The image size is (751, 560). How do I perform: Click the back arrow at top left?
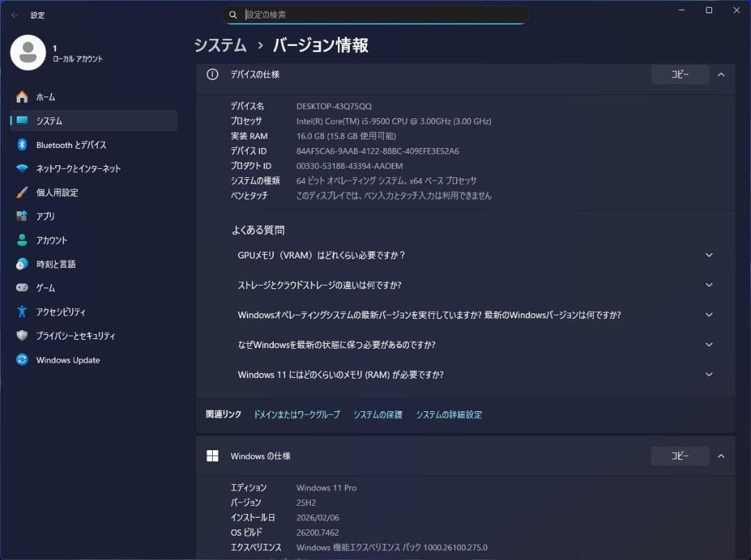click(x=13, y=15)
